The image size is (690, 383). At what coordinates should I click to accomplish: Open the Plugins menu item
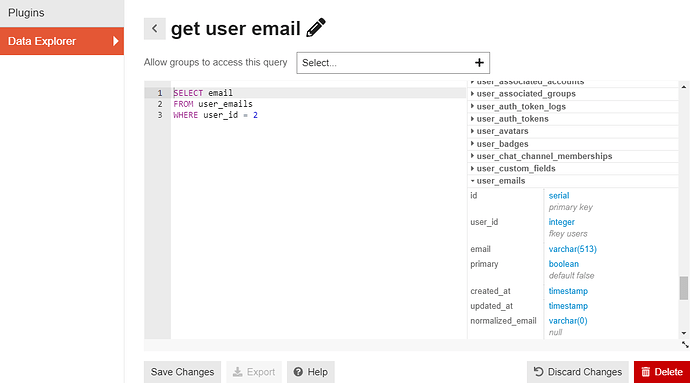coord(62,13)
